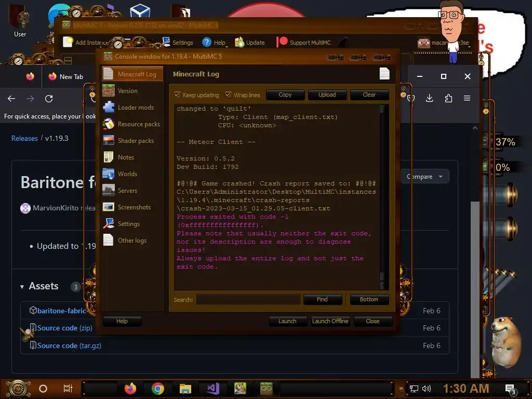Viewport: 532px width, 399px height.
Task: Click the Screenshots picture icon
Action: [x=108, y=207]
